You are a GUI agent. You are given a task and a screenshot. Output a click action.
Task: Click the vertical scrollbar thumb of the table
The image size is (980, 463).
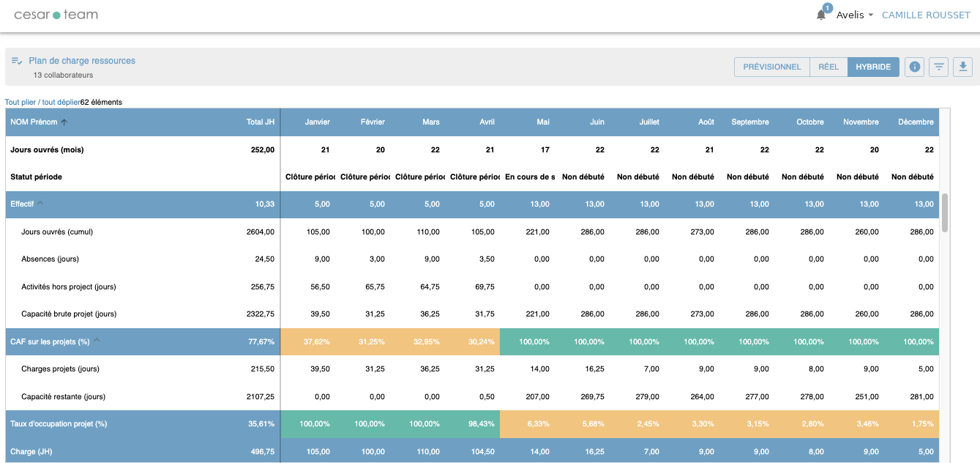[945, 212]
